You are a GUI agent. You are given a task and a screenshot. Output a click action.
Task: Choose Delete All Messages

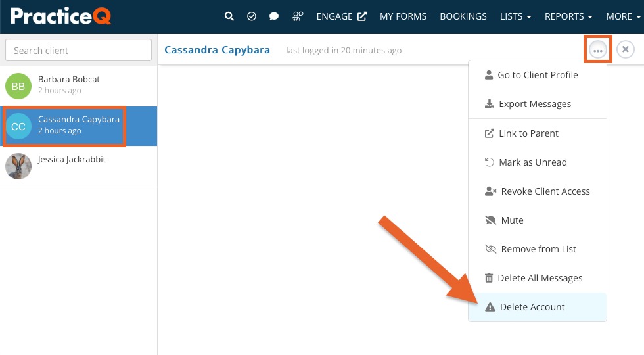point(538,278)
